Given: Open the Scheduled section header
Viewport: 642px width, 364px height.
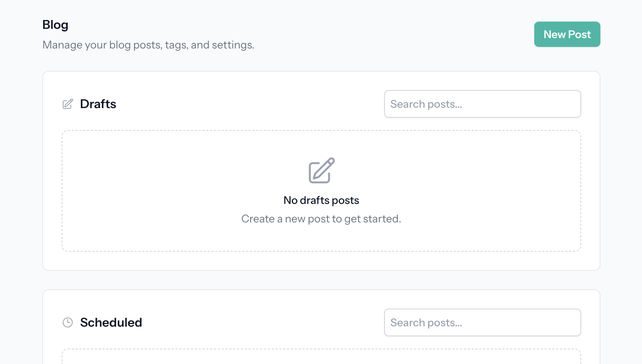Looking at the screenshot, I should pos(111,322).
